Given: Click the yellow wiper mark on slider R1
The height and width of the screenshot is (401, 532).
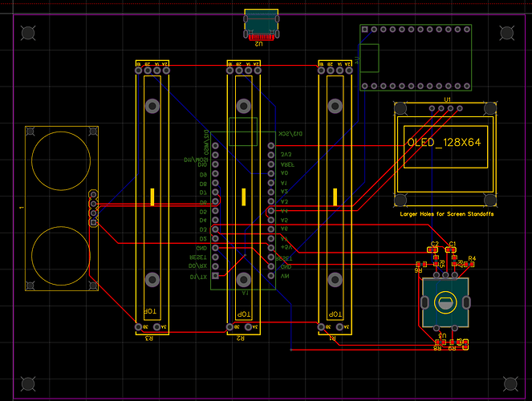Looking at the screenshot, I should pos(335,197).
